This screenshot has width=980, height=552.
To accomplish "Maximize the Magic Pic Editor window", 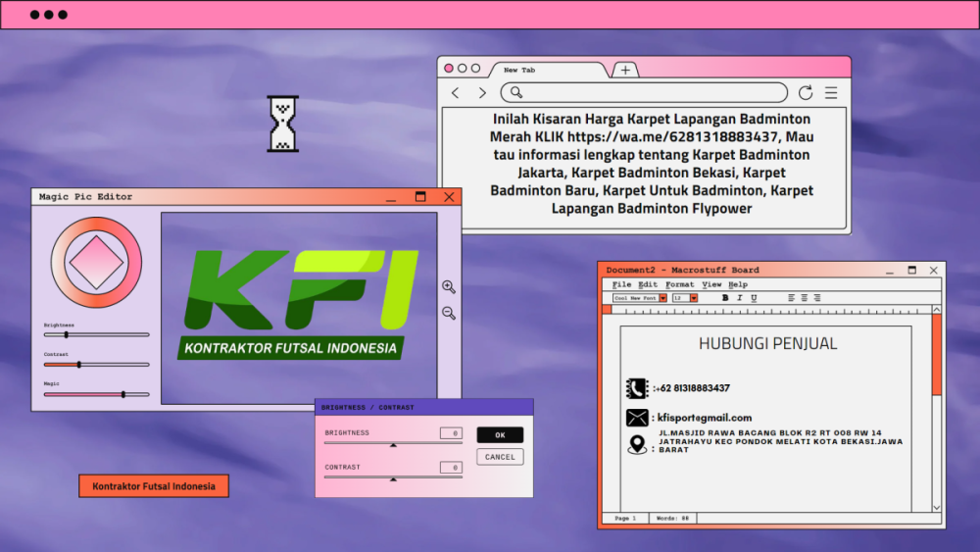I will pos(420,196).
